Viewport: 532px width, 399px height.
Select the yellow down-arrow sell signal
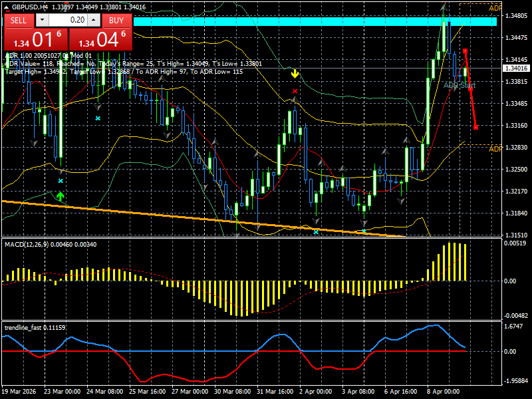click(x=295, y=73)
